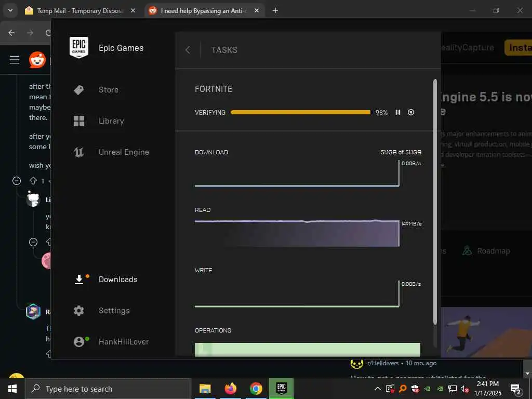Click the orange magnifier tray icon
Viewport: 532px width, 399px height.
point(403,389)
